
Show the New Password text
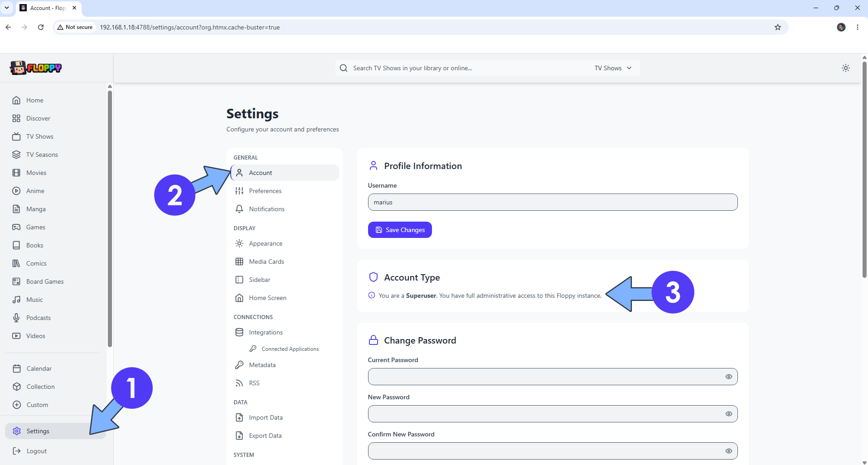(x=729, y=414)
